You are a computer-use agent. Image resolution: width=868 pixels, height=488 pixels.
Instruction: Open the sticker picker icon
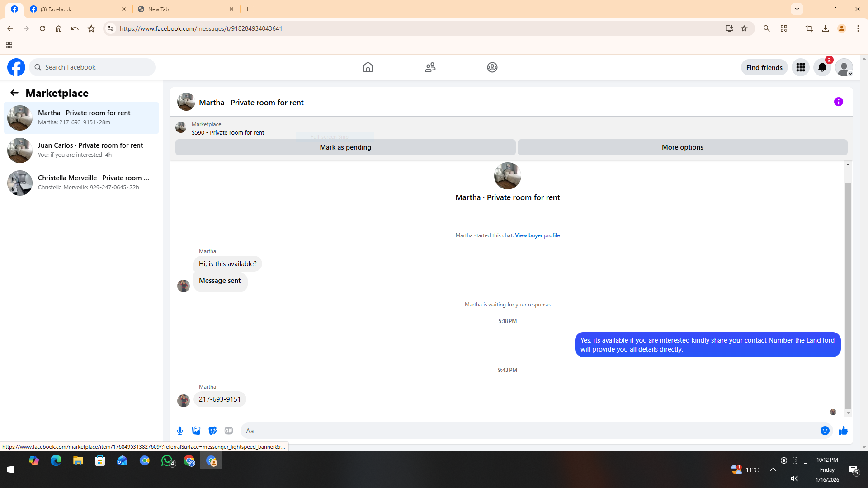point(212,431)
